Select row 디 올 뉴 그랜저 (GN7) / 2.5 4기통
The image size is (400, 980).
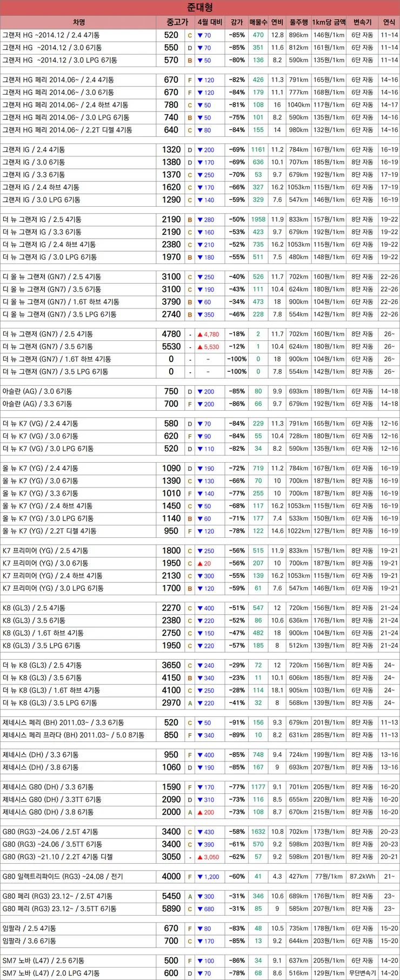coord(200,277)
